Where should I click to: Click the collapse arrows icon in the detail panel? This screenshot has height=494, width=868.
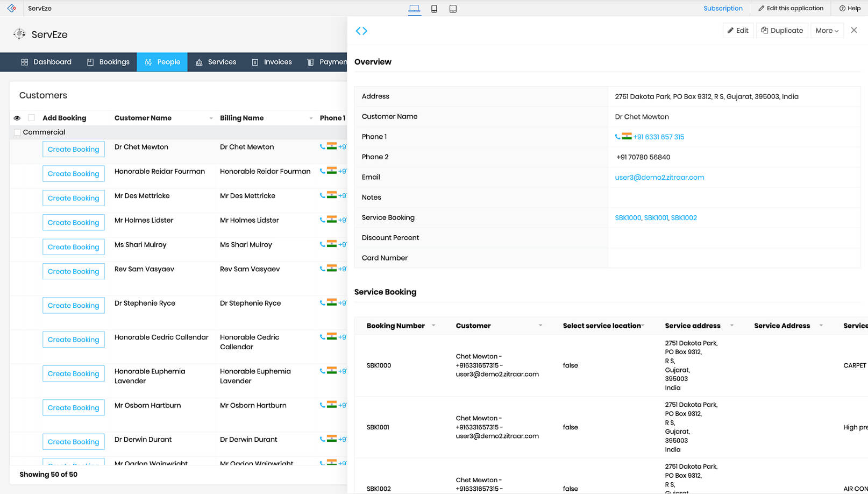tap(361, 31)
